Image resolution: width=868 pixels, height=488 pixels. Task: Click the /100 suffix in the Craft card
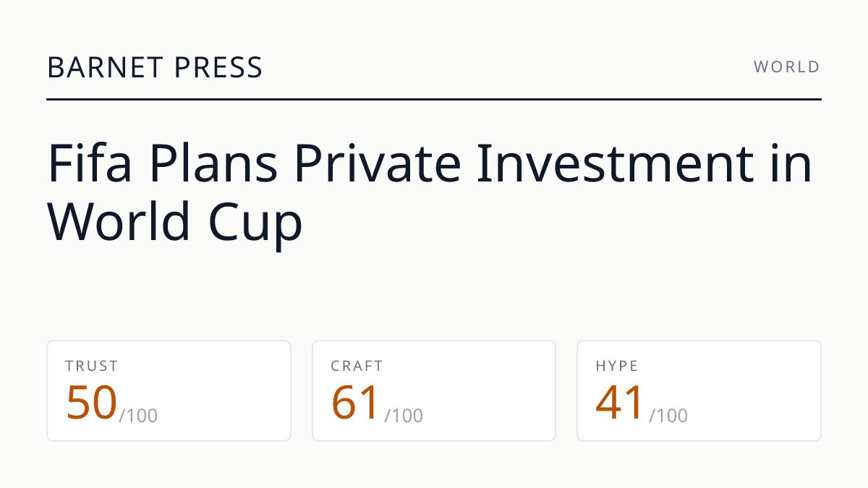[x=404, y=416]
